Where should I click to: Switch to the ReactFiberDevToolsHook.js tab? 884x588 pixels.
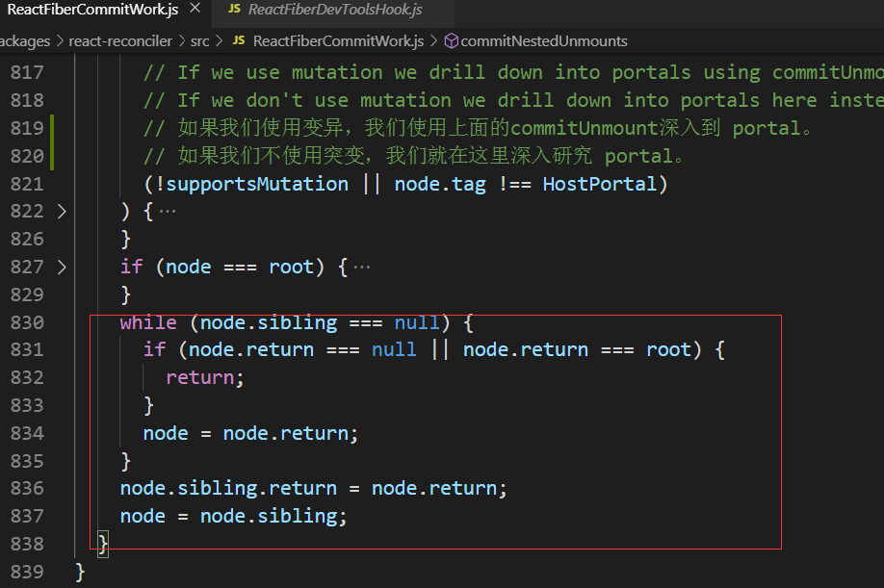pos(334,11)
